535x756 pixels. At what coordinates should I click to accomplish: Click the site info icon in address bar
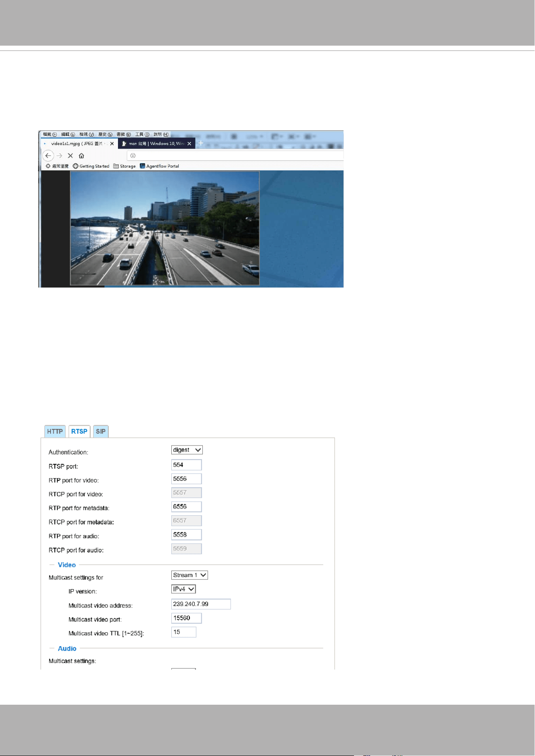point(133,155)
